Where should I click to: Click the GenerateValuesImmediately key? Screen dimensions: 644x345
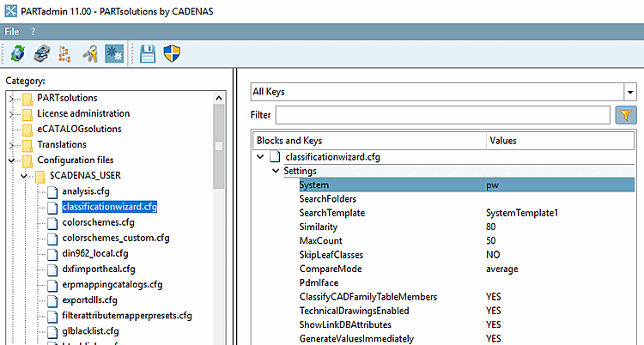(x=356, y=338)
